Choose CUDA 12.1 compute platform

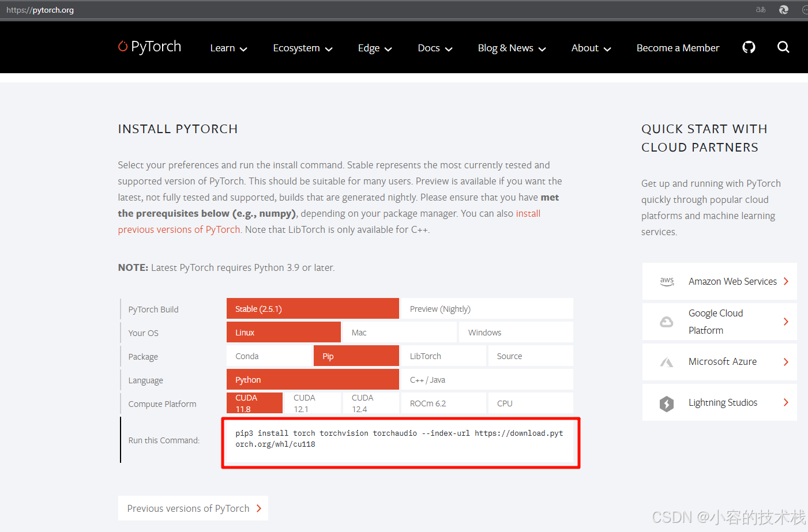pyautogui.click(x=313, y=403)
